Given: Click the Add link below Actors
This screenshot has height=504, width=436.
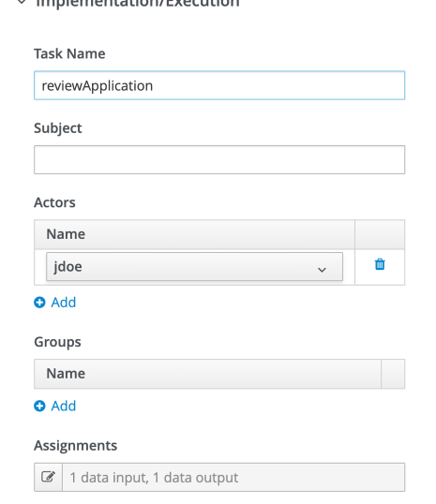Looking at the screenshot, I should pyautogui.click(x=64, y=303).
